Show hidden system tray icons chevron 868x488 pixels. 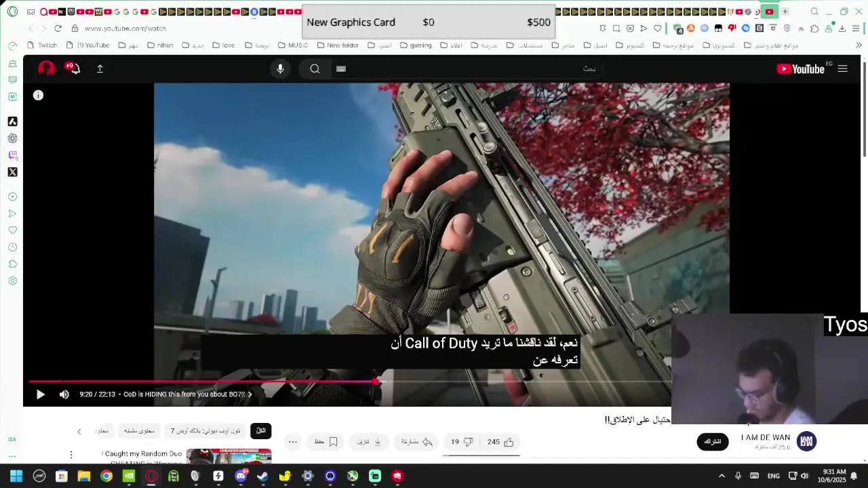coord(722,476)
